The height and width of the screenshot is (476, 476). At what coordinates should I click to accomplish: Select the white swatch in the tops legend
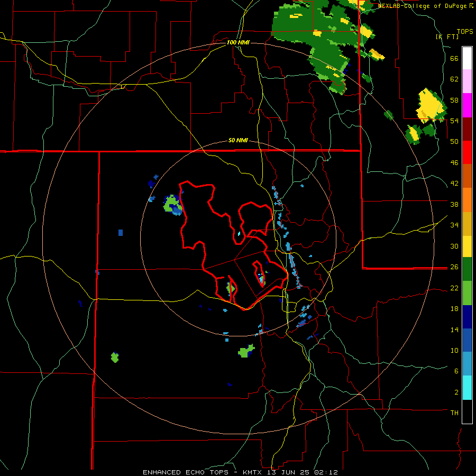click(467, 58)
